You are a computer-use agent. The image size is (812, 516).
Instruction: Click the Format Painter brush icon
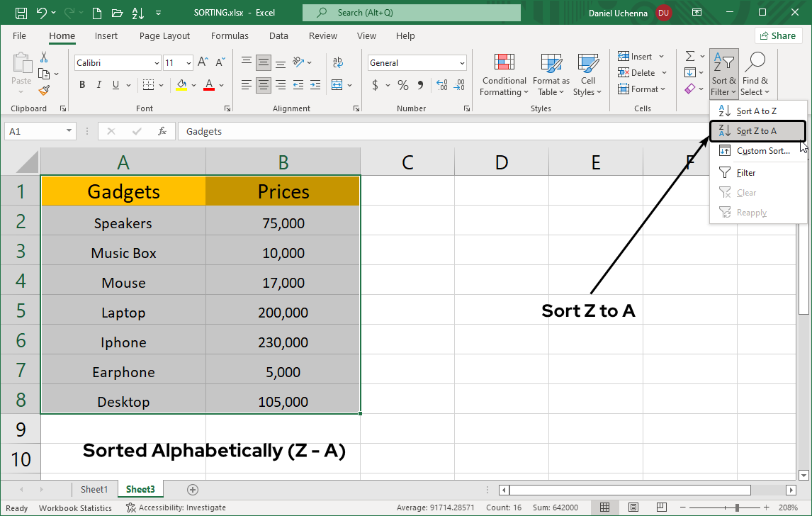tap(44, 90)
